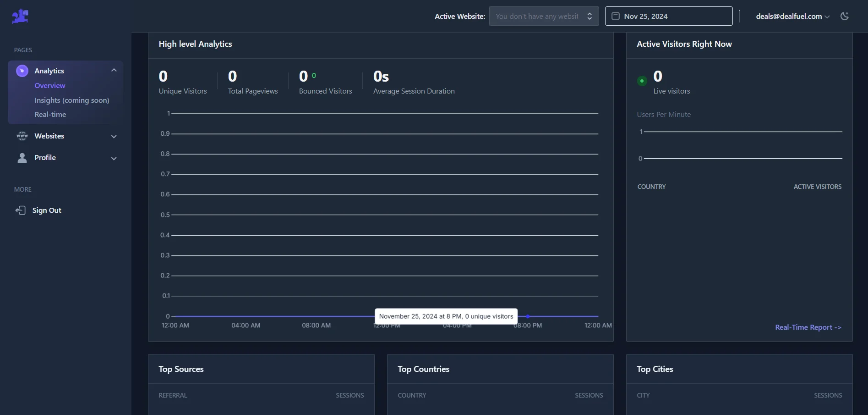Click the app logo in top-left corner

[x=20, y=16]
